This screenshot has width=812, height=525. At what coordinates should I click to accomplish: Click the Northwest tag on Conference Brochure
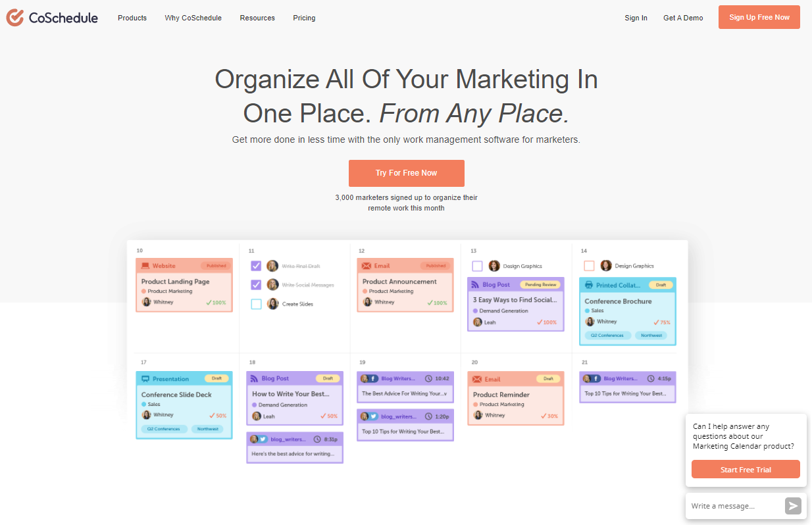tap(651, 336)
